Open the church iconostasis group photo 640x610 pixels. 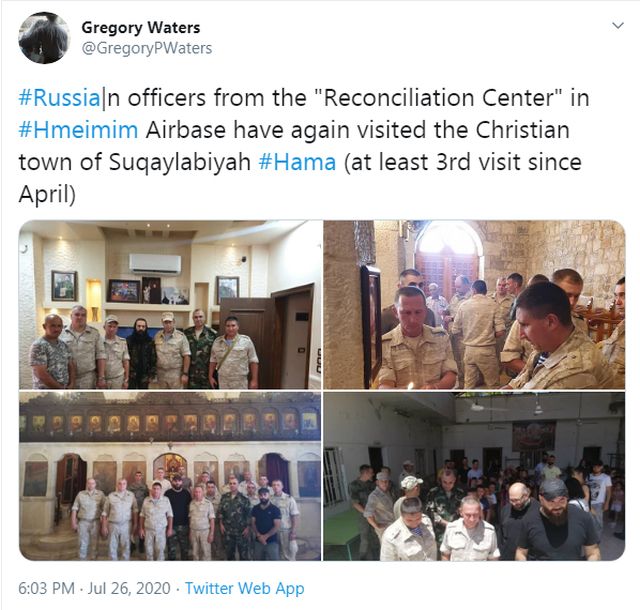pos(170,476)
